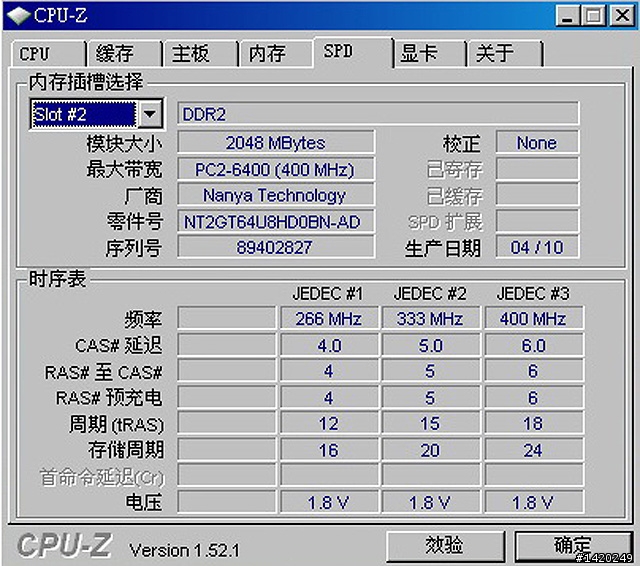Switch to the CPU tab

[x=48, y=53]
